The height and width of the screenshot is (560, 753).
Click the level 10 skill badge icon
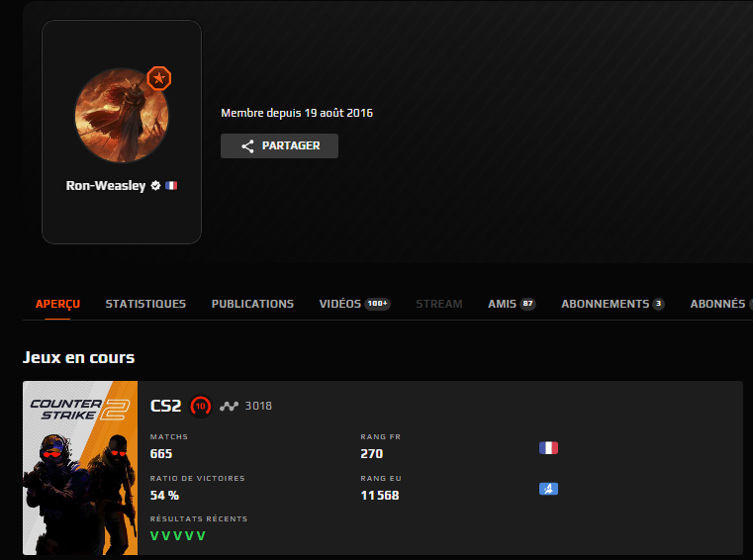200,407
